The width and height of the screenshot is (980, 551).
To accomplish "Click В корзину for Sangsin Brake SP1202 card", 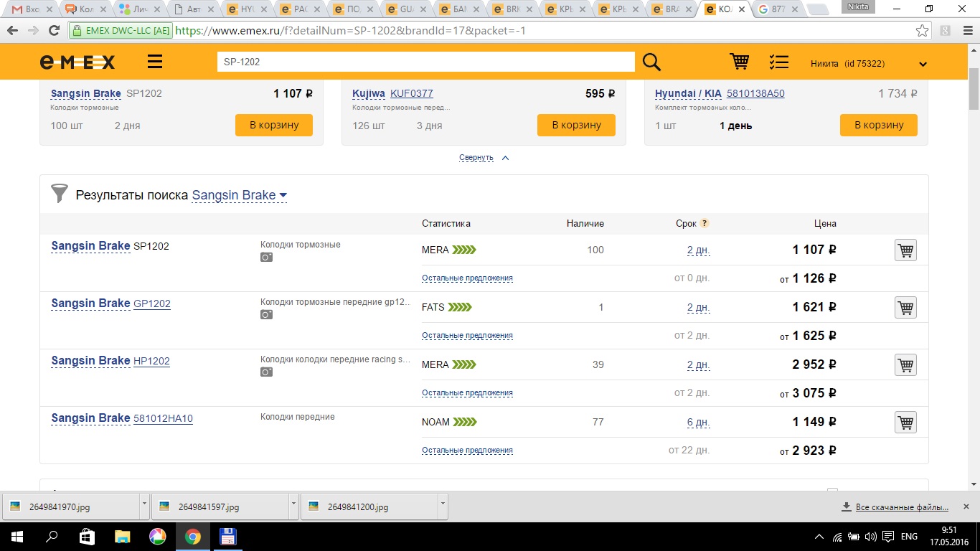I will click(x=274, y=125).
